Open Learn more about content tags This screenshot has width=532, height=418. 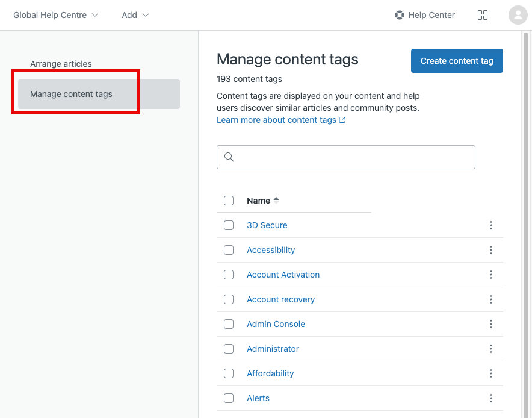click(276, 120)
